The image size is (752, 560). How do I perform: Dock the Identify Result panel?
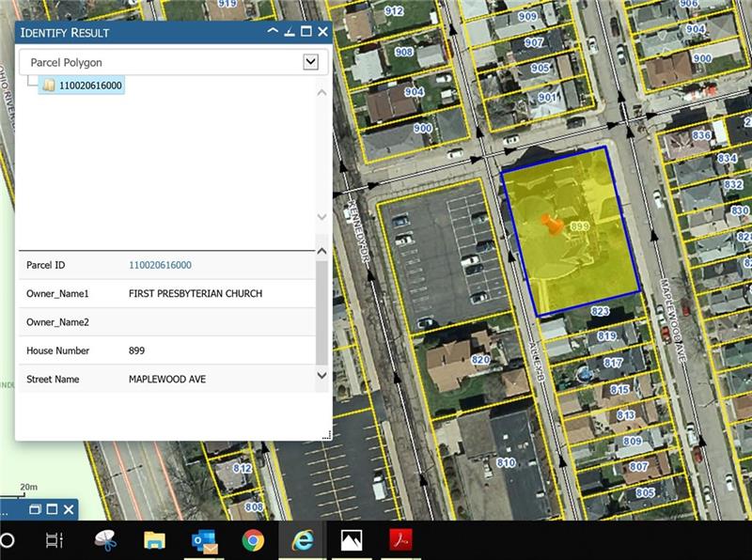[x=290, y=32]
